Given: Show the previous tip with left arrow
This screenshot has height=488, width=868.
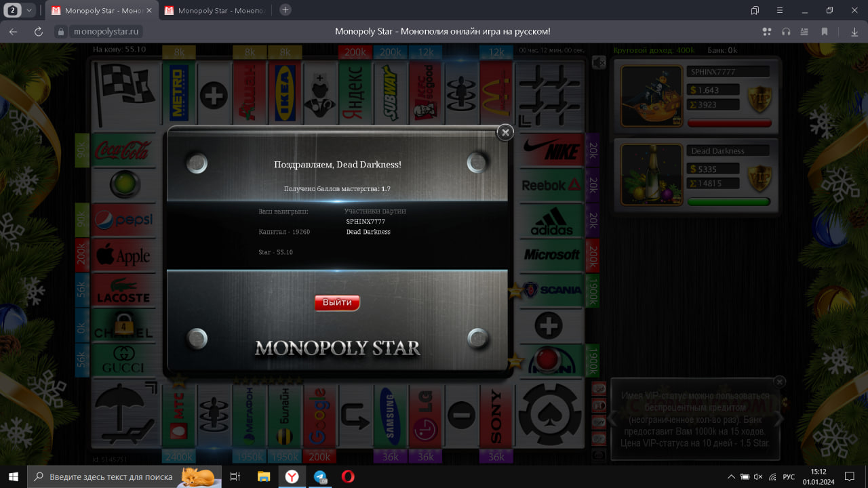Looking at the screenshot, I should click(x=612, y=419).
